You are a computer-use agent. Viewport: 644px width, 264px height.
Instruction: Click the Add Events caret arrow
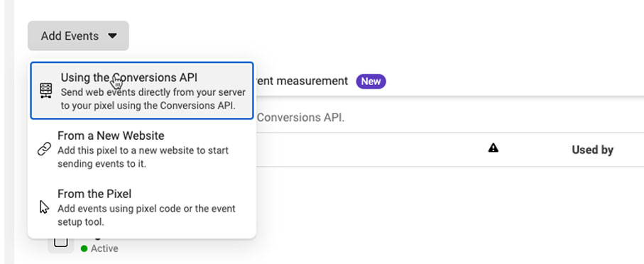112,36
